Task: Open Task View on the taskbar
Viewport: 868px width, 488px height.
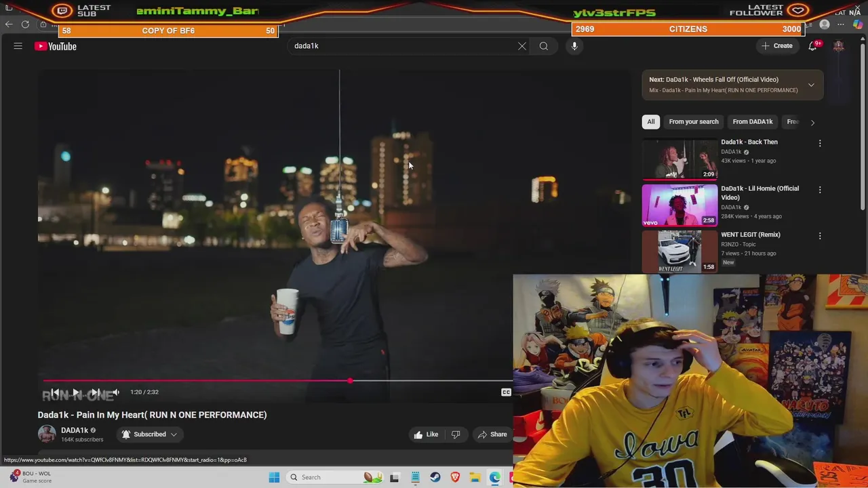Action: point(395,477)
